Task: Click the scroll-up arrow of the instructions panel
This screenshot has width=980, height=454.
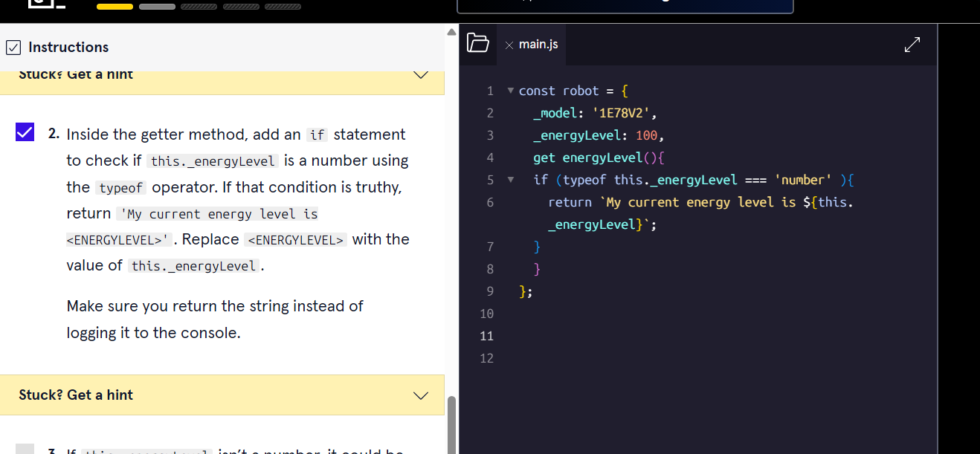Action: (x=451, y=33)
